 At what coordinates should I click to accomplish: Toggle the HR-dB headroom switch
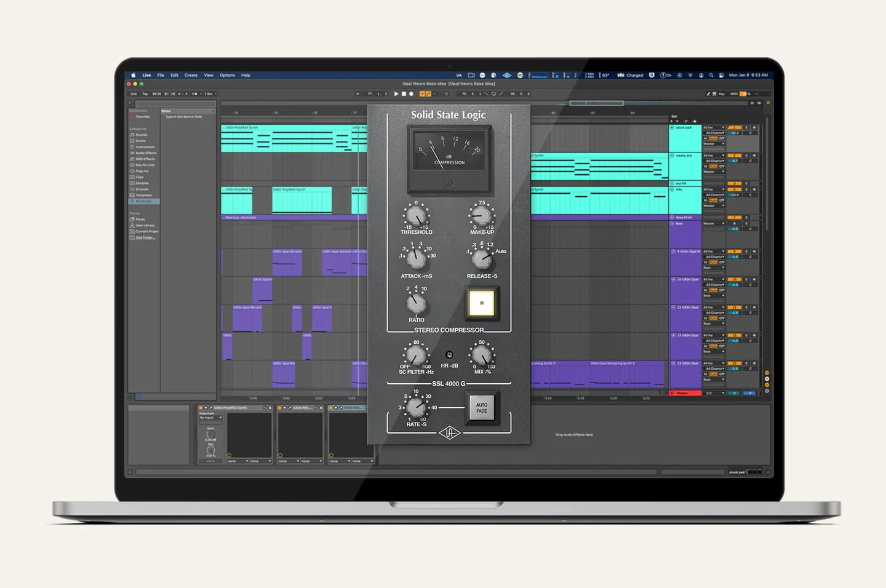tap(449, 355)
